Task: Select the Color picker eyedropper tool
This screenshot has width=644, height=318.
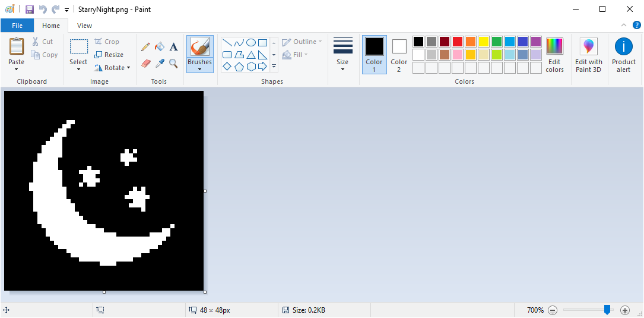Action: pos(159,64)
